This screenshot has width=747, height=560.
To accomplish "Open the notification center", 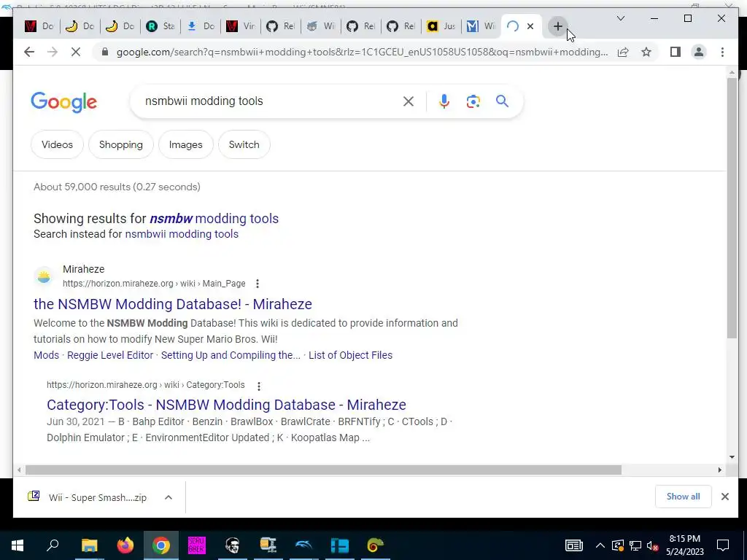I will click(x=723, y=545).
